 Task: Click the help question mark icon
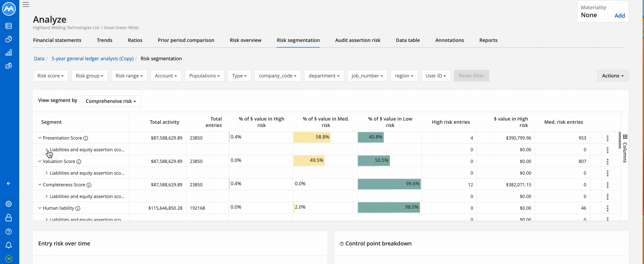8,231
